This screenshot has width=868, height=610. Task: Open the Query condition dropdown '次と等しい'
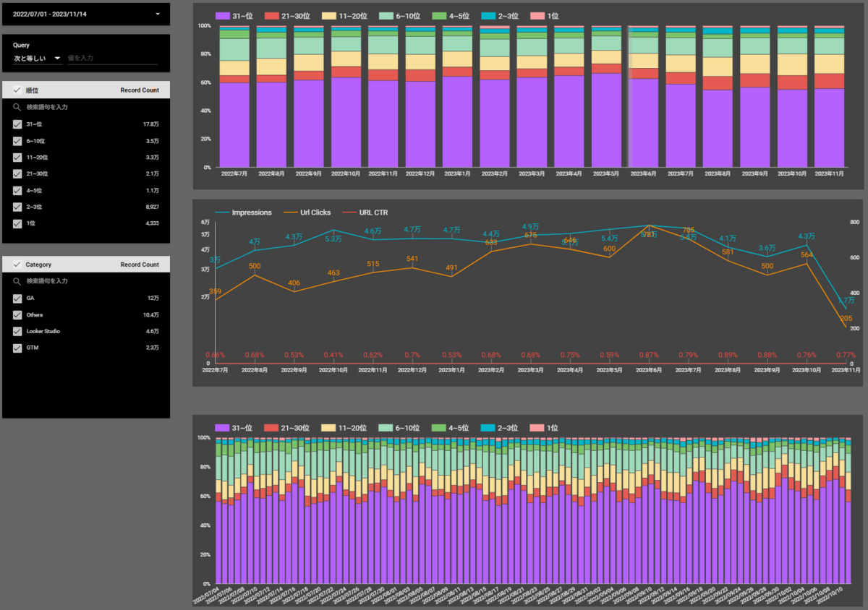click(37, 58)
